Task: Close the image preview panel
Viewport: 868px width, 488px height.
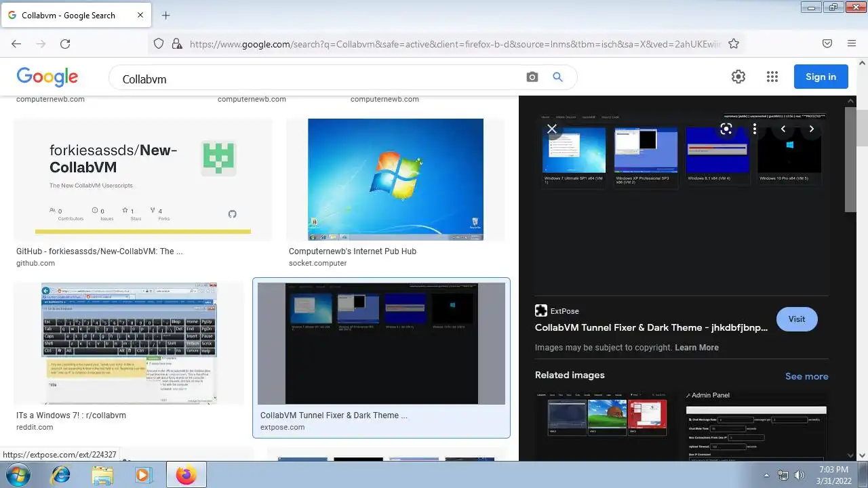Action: click(x=552, y=129)
